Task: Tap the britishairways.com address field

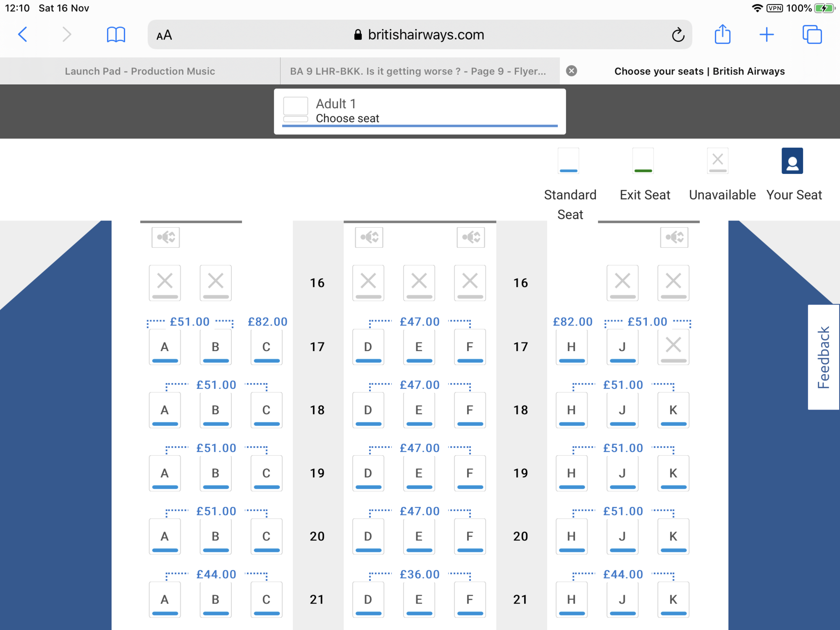Action: coord(420,34)
